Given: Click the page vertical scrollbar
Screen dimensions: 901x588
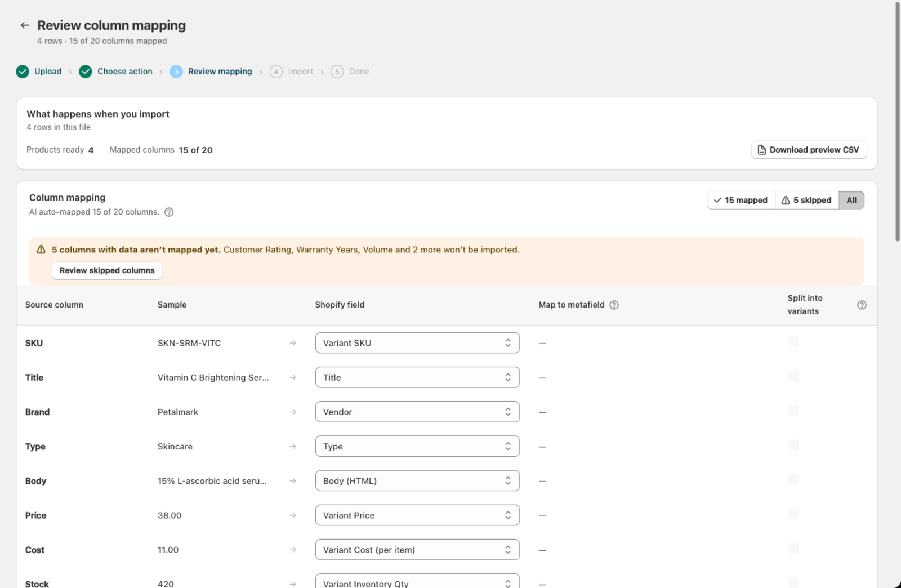Looking at the screenshot, I should (x=898, y=122).
